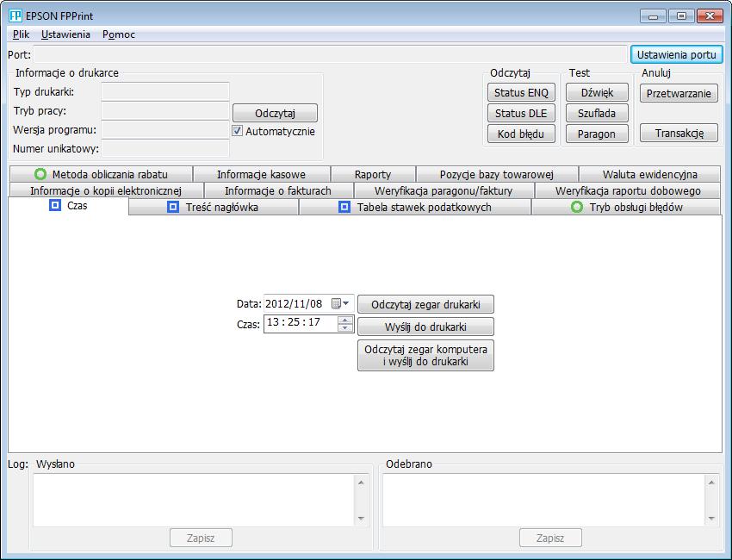Close the EPSON FPPrint window
This screenshot has height=560, width=732.
710,16
